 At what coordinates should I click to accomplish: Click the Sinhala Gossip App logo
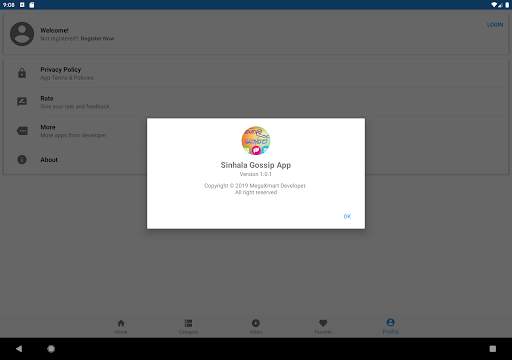coord(256,141)
